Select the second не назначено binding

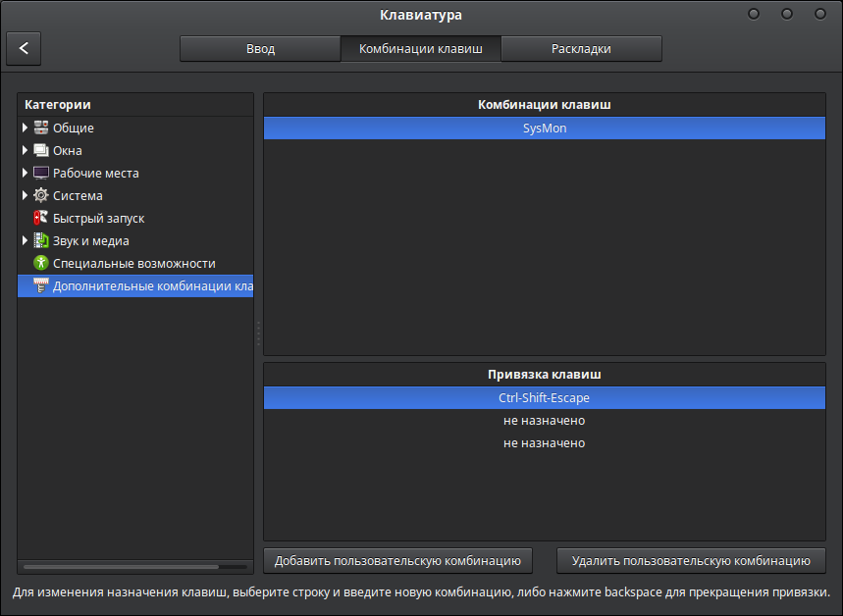[544, 443]
